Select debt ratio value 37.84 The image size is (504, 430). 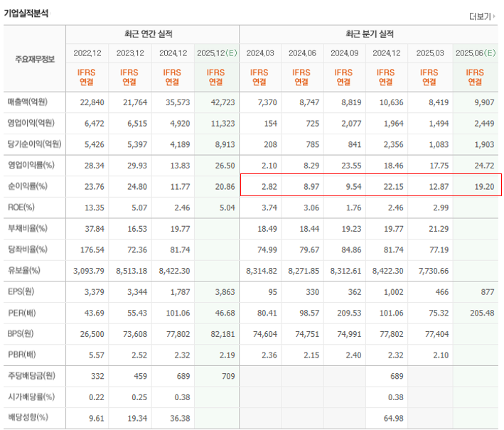pyautogui.click(x=95, y=229)
